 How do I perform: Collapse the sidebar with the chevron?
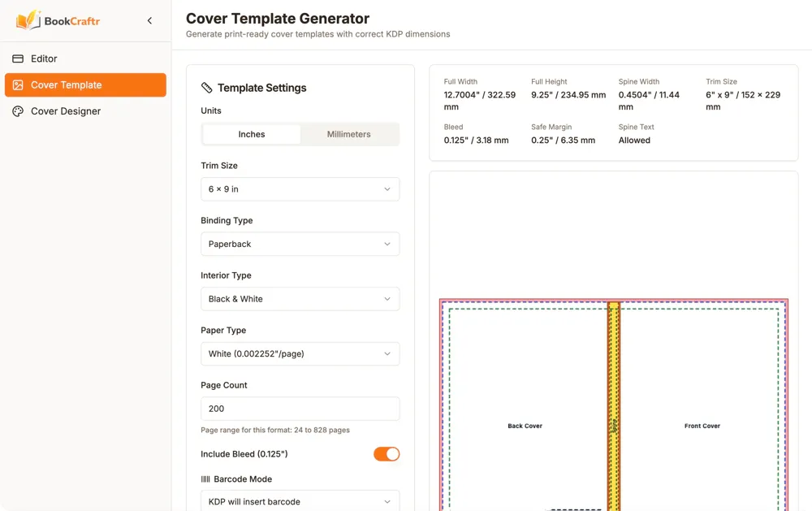tap(149, 21)
